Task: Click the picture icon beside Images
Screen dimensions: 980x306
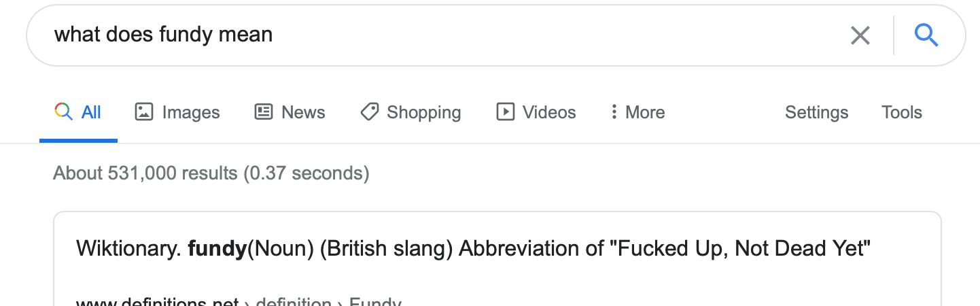Action: coord(143,112)
